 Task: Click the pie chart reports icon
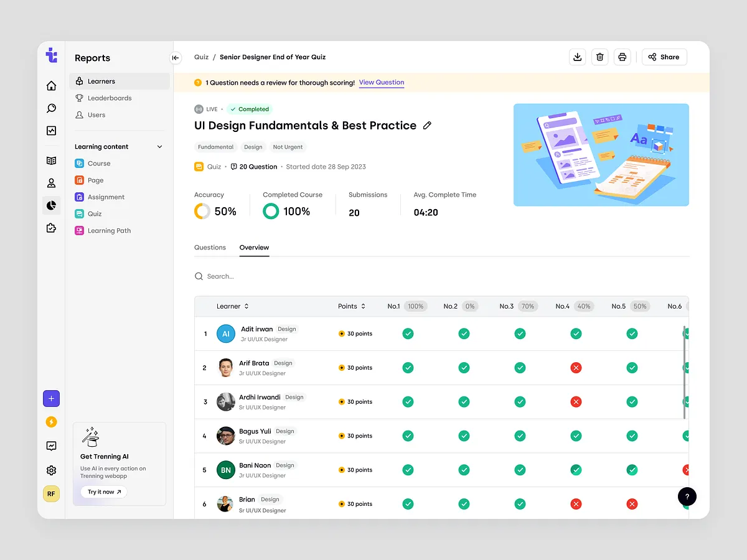tap(51, 205)
